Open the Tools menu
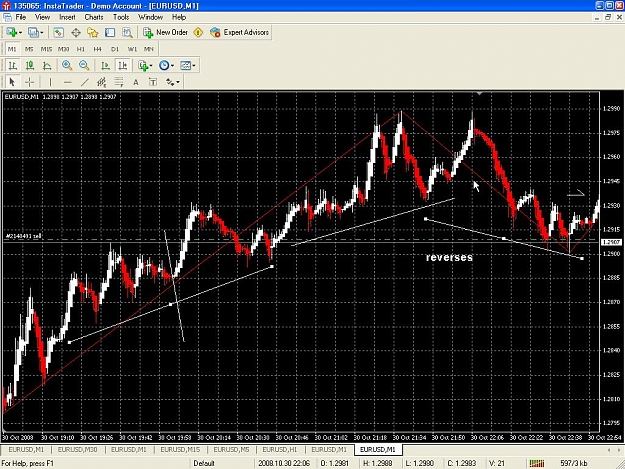 click(x=121, y=17)
